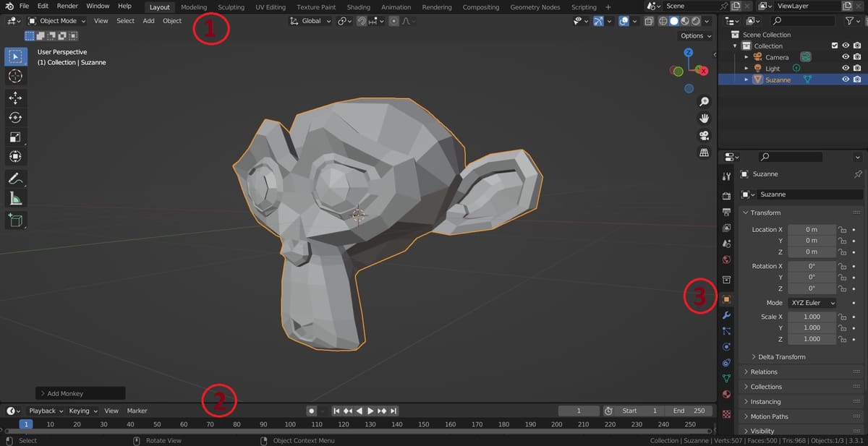This screenshot has width=868, height=446.
Task: Open the timeline Keying menu
Action: pyautogui.click(x=82, y=411)
